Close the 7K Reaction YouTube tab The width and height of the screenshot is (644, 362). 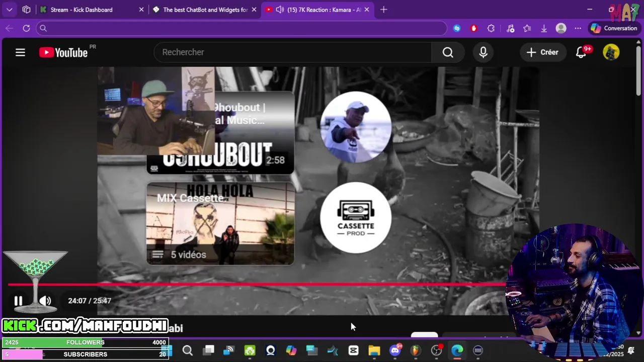click(367, 10)
